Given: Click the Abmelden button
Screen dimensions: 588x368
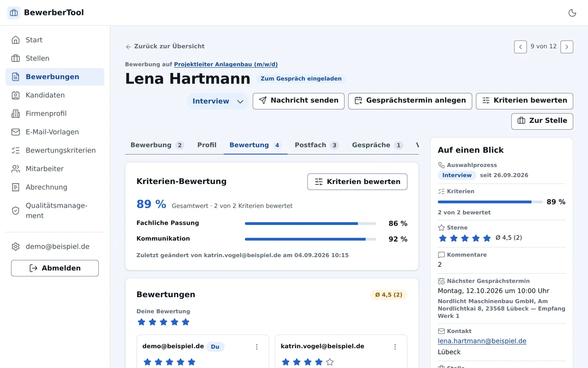Looking at the screenshot, I should coord(55,268).
